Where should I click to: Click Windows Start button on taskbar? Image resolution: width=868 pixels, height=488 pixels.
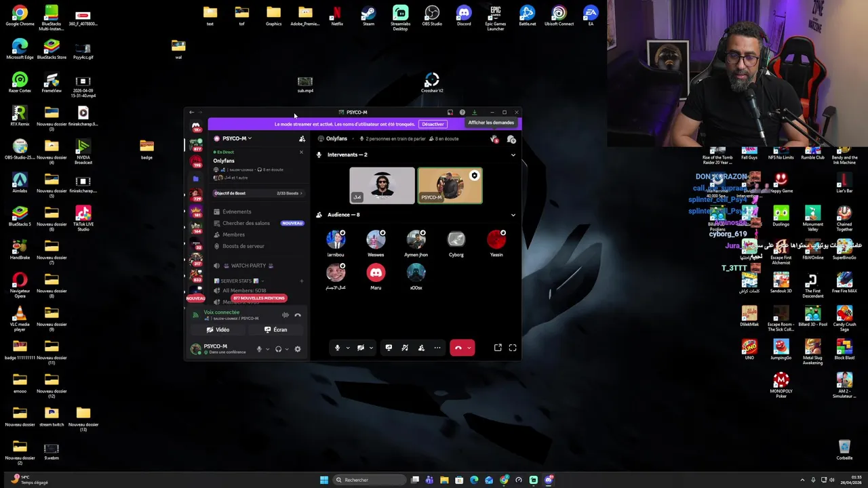tap(324, 480)
